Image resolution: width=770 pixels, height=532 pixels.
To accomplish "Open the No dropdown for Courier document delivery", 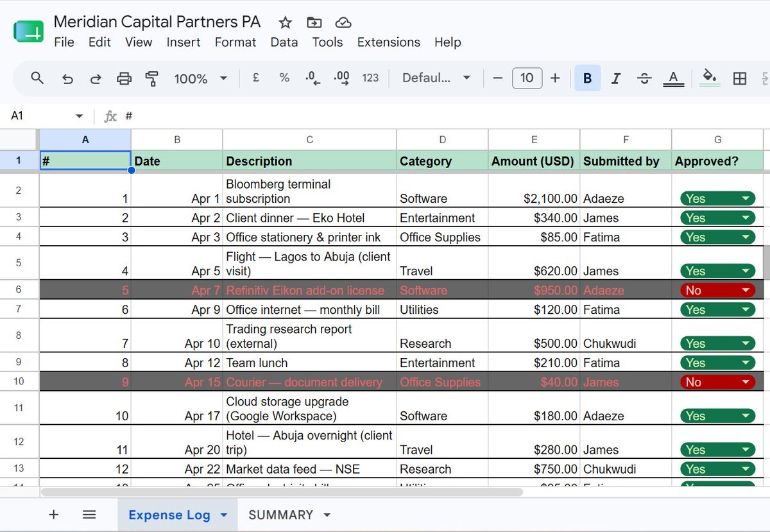I will tap(717, 382).
